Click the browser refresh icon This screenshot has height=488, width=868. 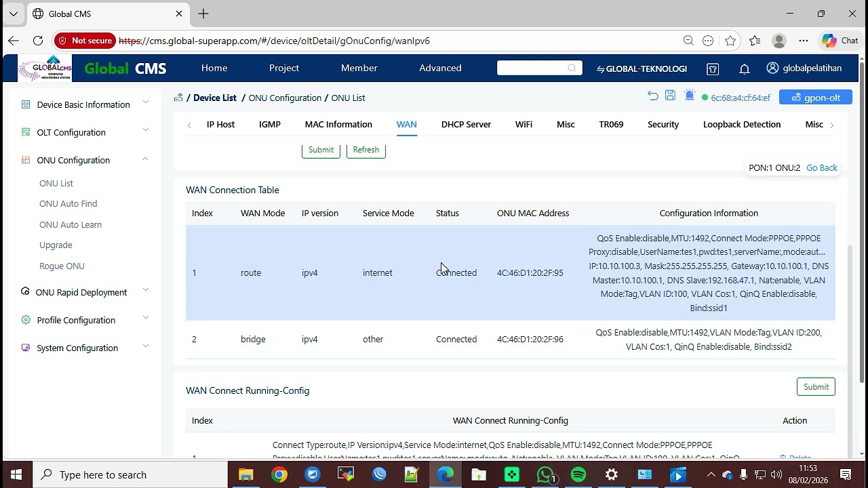[38, 41]
